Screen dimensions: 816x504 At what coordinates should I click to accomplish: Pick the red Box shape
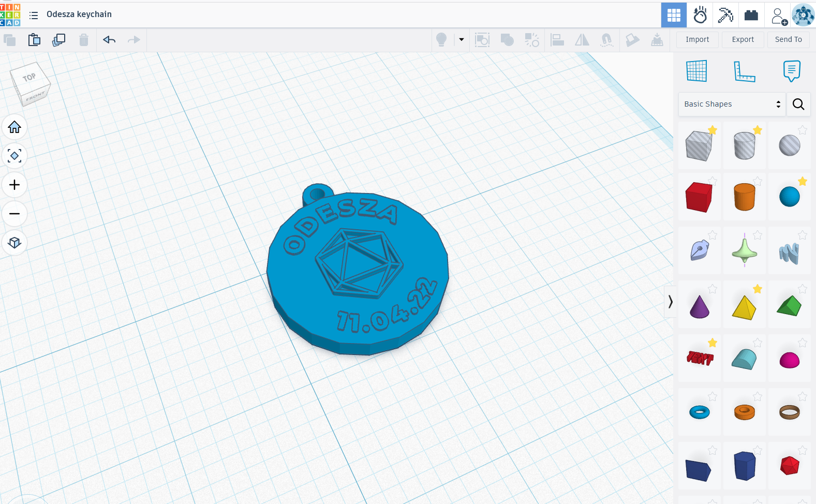pos(699,197)
